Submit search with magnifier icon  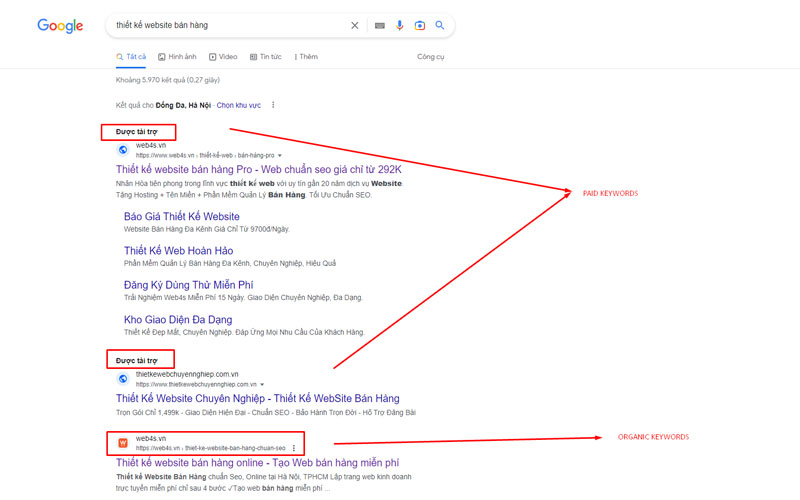tap(439, 25)
